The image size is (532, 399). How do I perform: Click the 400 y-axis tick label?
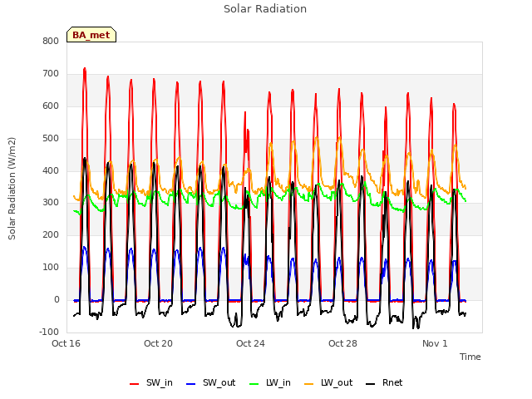pos(51,171)
